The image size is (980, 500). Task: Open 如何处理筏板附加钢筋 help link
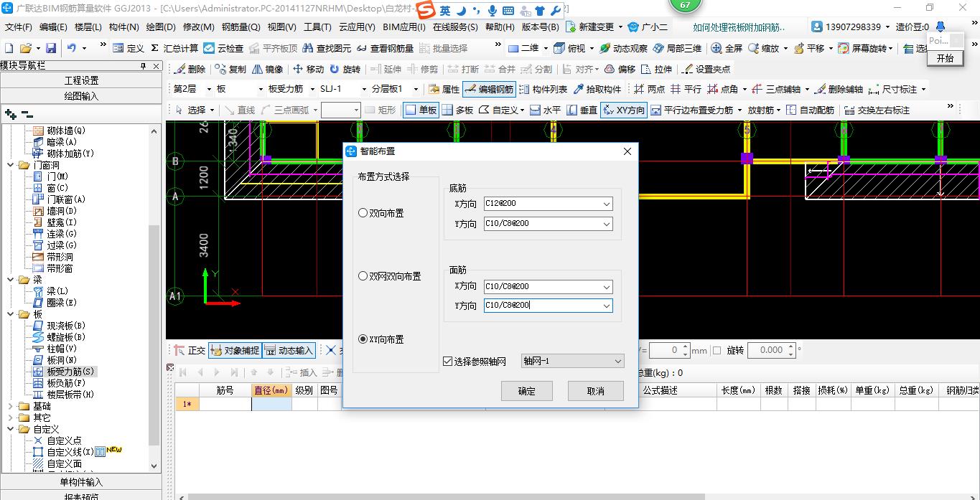[x=739, y=27]
